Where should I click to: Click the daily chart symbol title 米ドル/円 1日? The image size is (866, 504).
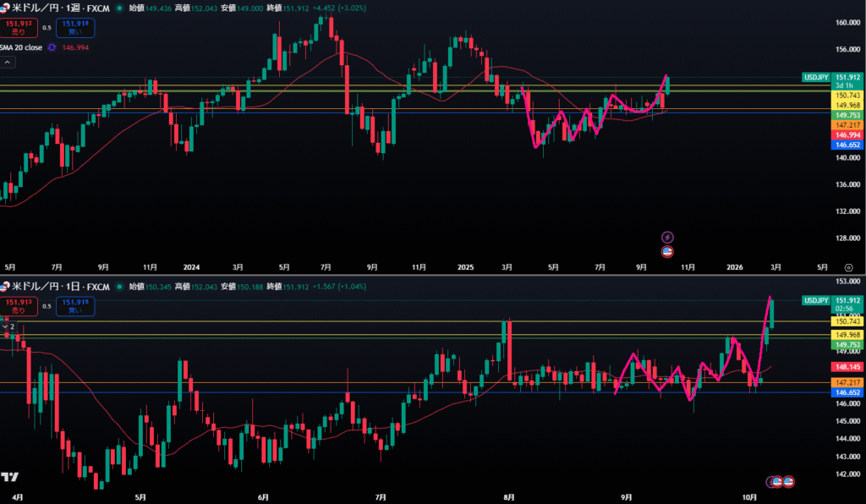click(x=59, y=287)
